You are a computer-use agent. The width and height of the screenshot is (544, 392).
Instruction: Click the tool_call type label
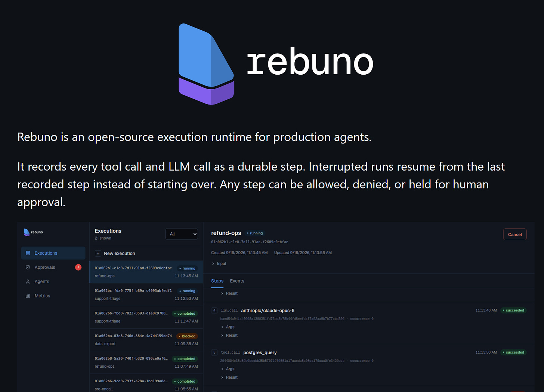[x=230, y=352]
